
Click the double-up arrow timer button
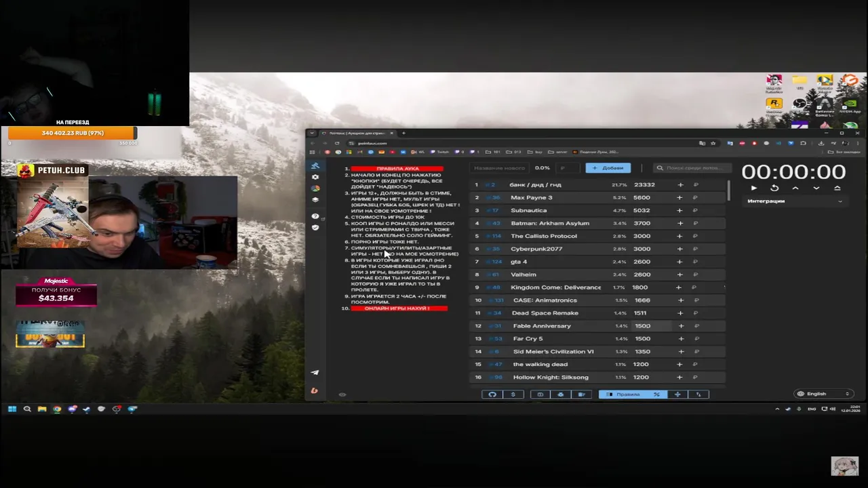[837, 188]
